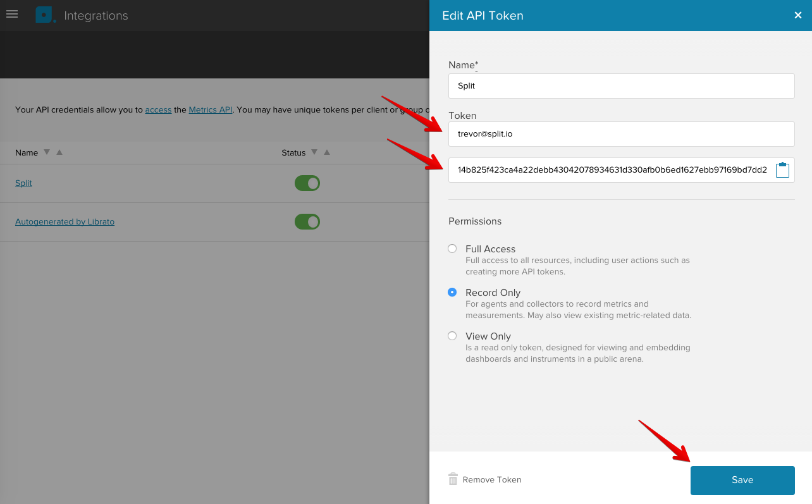Viewport: 812px width, 504px height.
Task: Select Full Access permission
Action: click(452, 249)
